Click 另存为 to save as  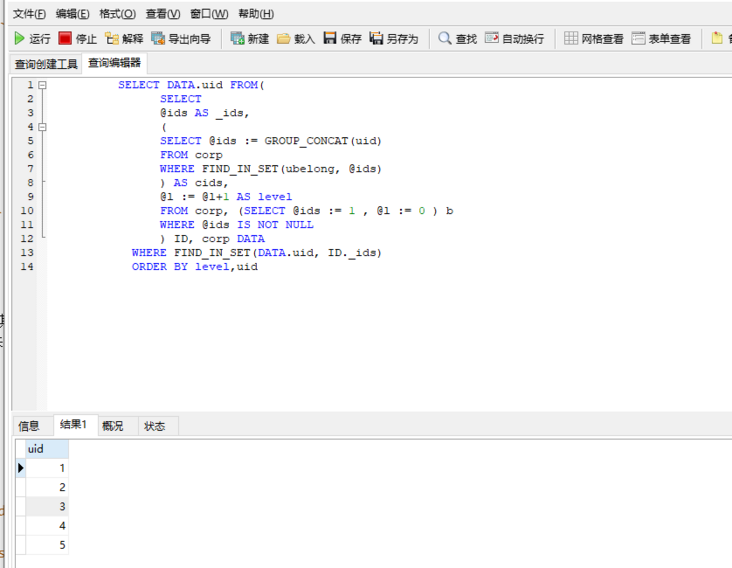pyautogui.click(x=394, y=39)
